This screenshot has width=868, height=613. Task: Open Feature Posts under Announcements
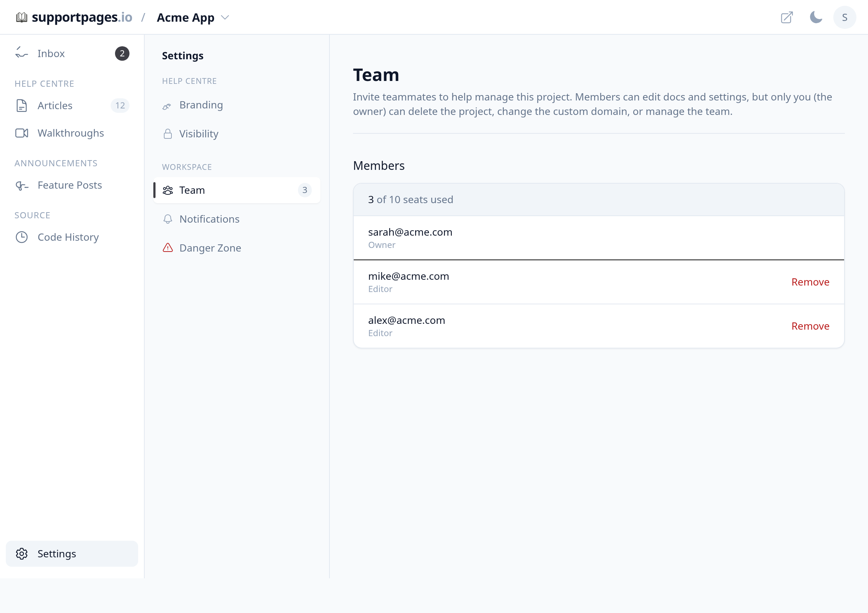(x=72, y=185)
